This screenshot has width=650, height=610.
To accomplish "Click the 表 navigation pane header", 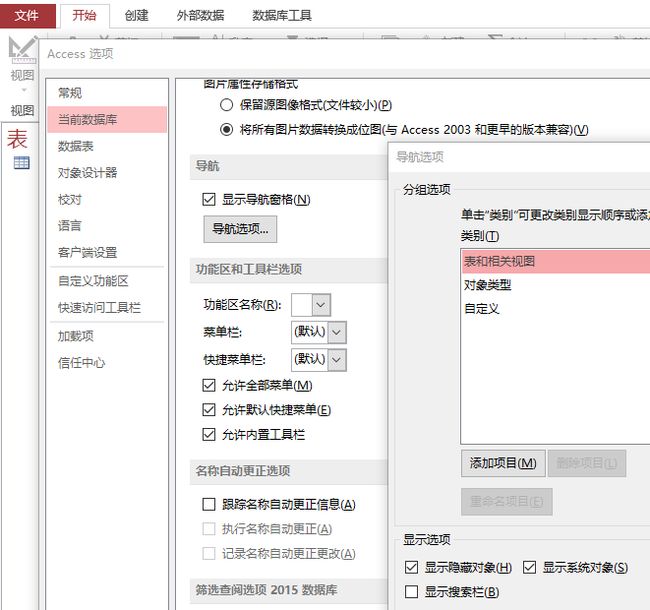I will (x=17, y=139).
